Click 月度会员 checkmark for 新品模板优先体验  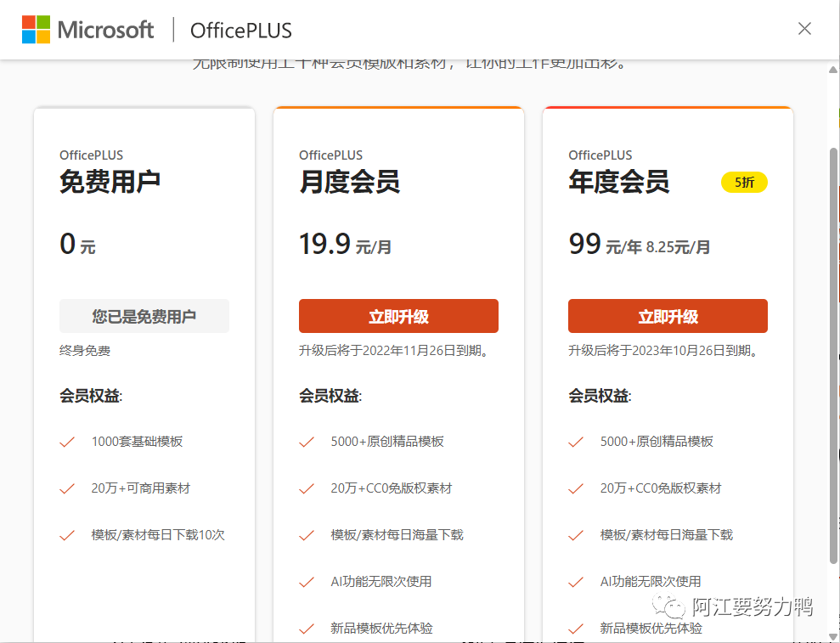pyautogui.click(x=307, y=629)
